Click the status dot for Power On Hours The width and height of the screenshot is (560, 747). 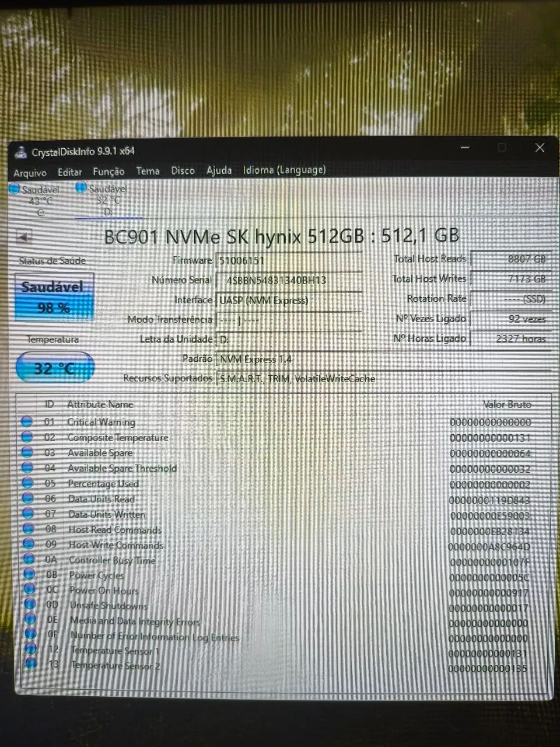pyautogui.click(x=30, y=589)
